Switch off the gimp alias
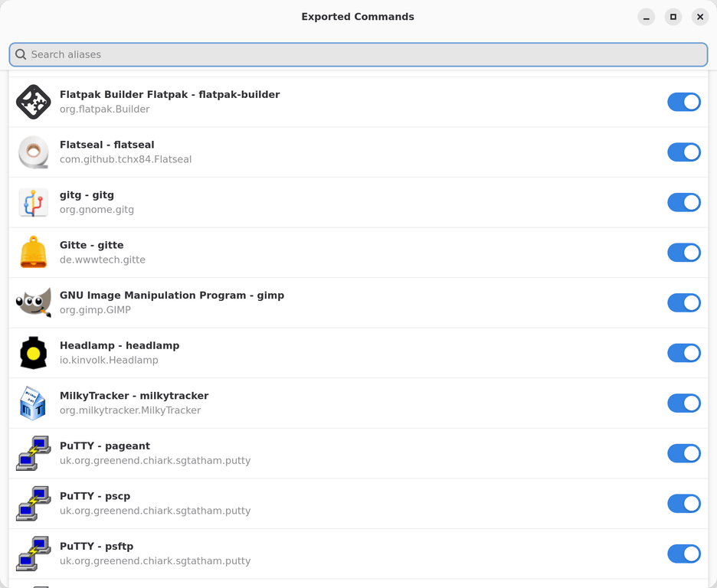 pyautogui.click(x=684, y=302)
